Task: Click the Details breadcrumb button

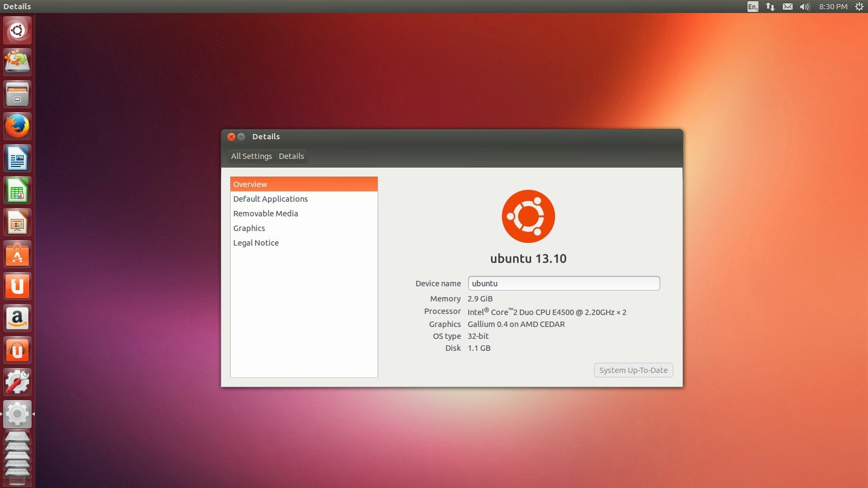Action: coord(291,156)
